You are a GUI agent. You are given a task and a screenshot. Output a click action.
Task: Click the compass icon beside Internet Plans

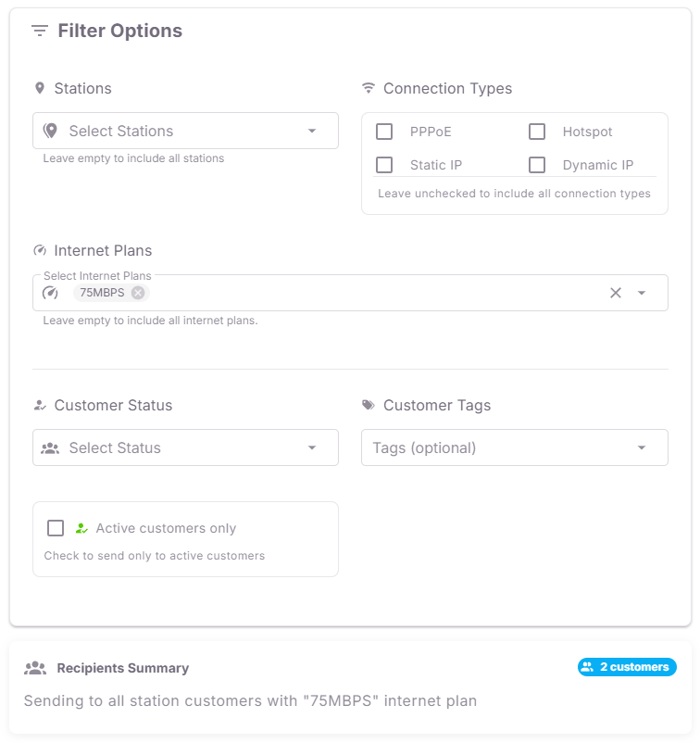pyautogui.click(x=39, y=250)
